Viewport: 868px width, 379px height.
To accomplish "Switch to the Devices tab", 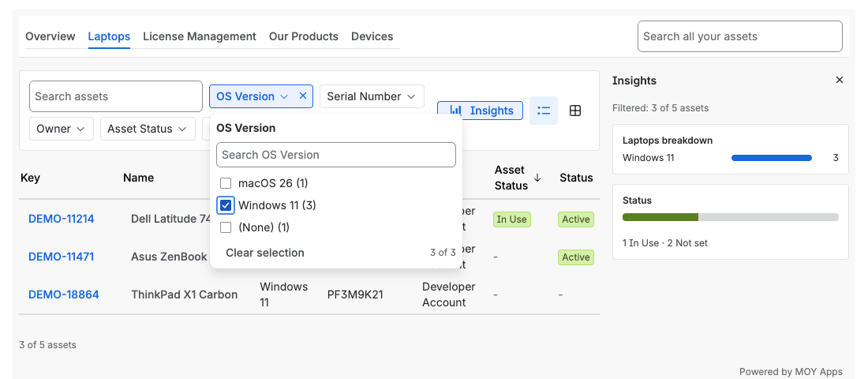I will (x=372, y=36).
